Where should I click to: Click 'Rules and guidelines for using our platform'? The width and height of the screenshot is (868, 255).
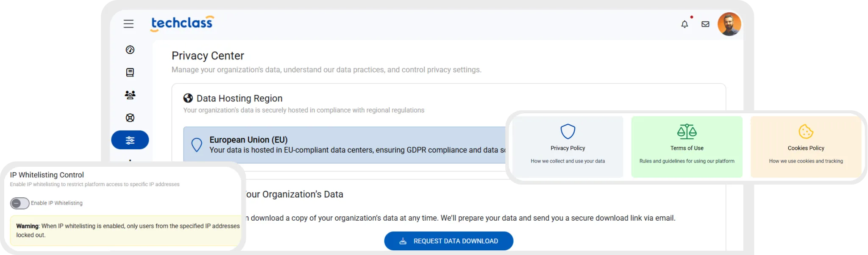pos(687,161)
